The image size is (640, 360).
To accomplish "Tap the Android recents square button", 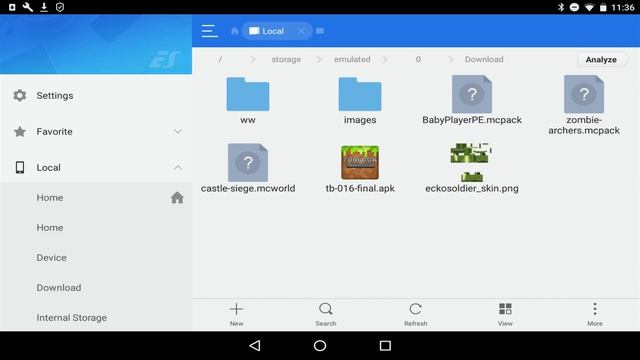I will point(385,346).
